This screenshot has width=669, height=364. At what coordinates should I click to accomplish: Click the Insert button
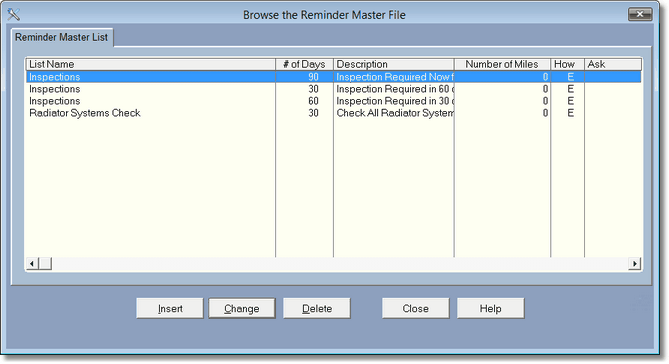click(x=170, y=308)
